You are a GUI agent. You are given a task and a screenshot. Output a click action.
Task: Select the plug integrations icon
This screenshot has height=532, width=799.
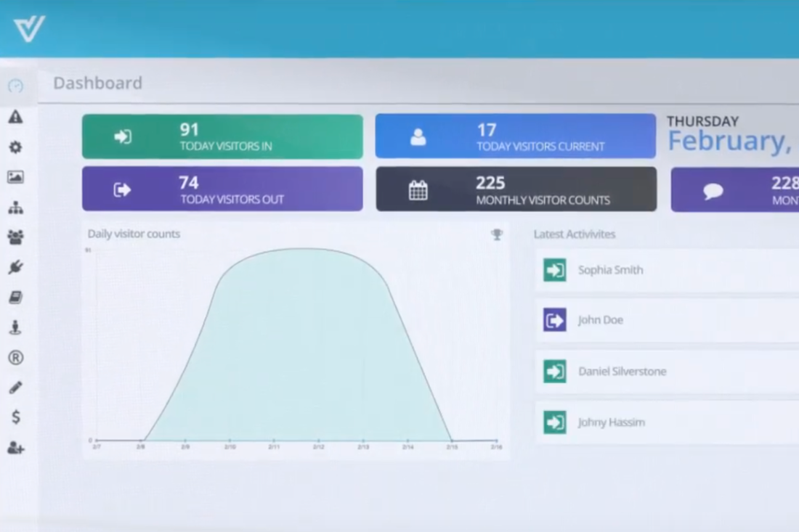(x=15, y=267)
